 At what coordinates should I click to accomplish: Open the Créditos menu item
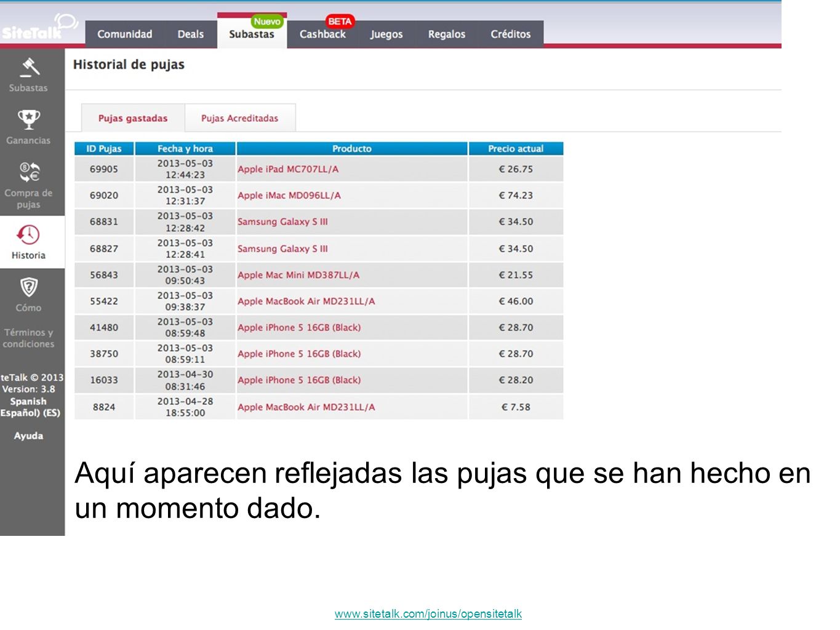tap(510, 34)
